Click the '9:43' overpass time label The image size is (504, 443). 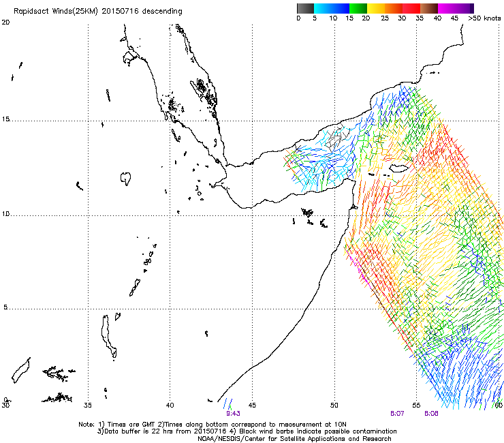233,414
